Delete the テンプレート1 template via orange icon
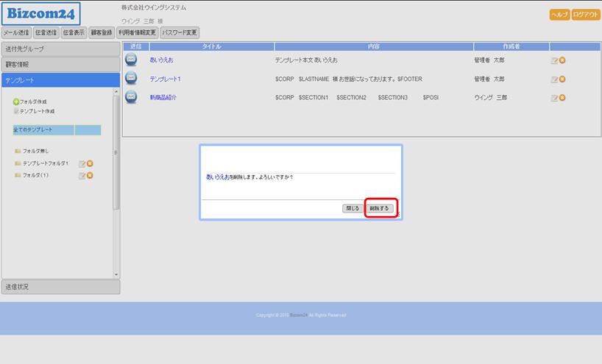Viewport: 602px width, 364px height. [x=562, y=79]
